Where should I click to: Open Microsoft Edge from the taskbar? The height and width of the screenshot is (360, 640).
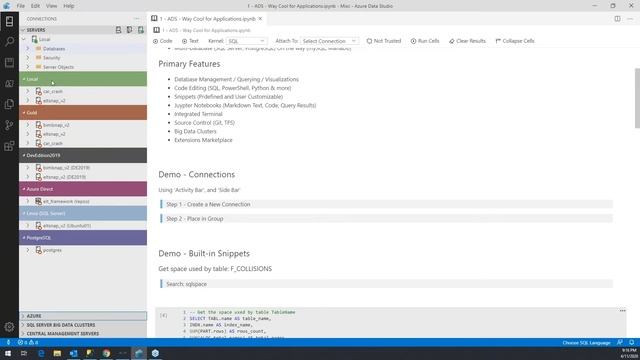pyautogui.click(x=41, y=353)
